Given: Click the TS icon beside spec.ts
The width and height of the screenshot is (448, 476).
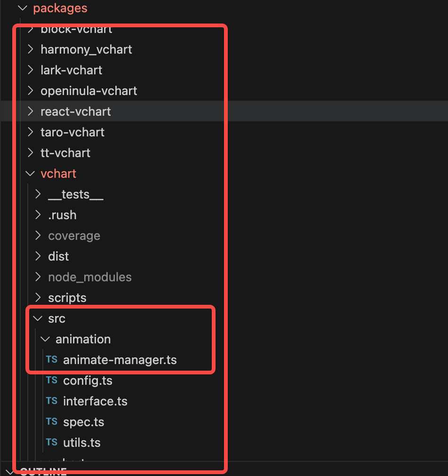Looking at the screenshot, I should tap(52, 421).
